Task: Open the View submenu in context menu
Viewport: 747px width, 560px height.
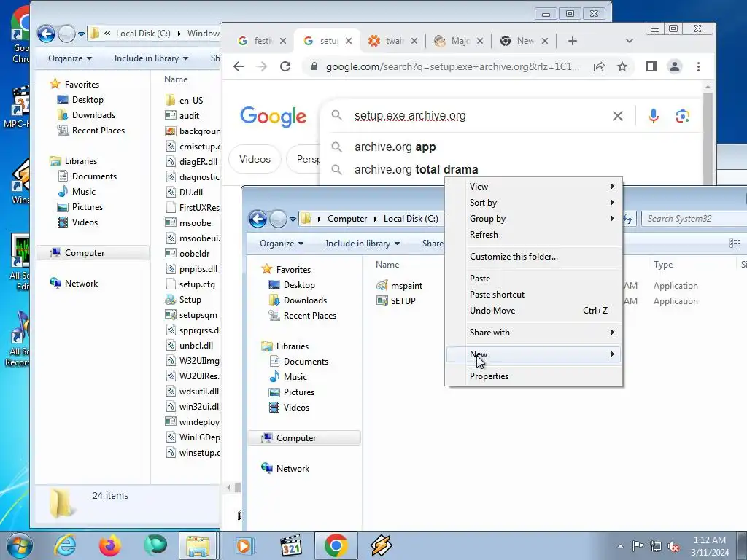Action: (533, 187)
